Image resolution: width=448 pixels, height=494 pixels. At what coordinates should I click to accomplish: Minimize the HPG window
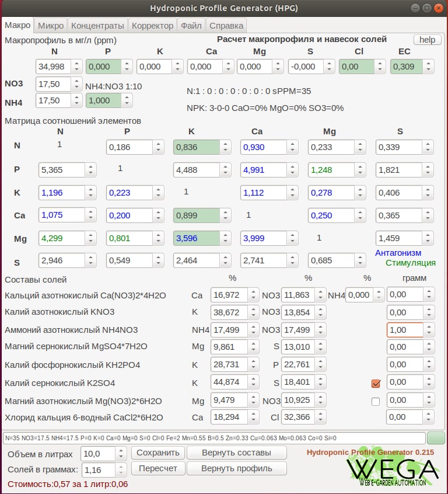click(415, 8)
